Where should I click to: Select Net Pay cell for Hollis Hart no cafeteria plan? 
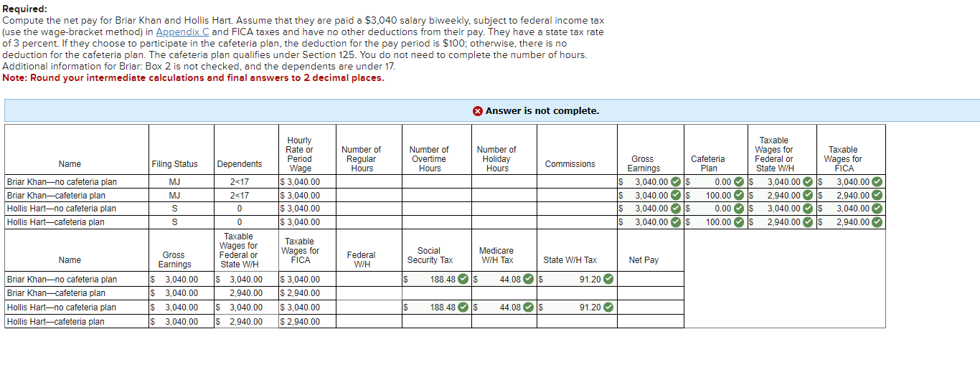pyautogui.click(x=649, y=308)
